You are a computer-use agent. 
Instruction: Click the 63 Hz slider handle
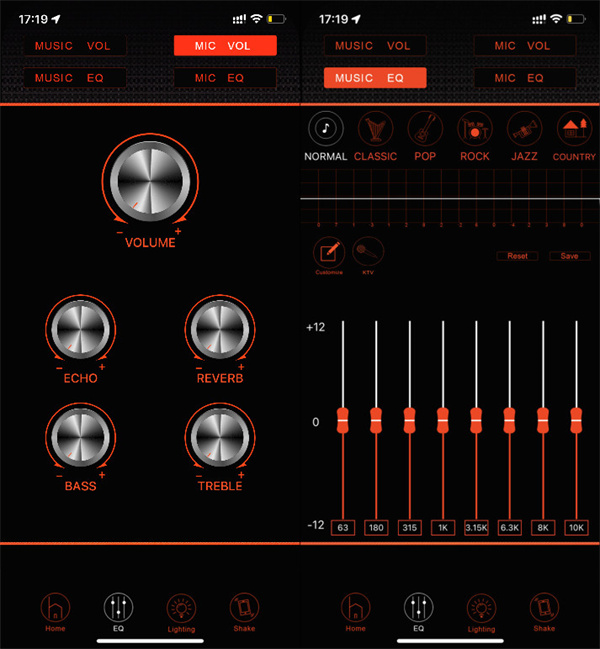click(342, 421)
